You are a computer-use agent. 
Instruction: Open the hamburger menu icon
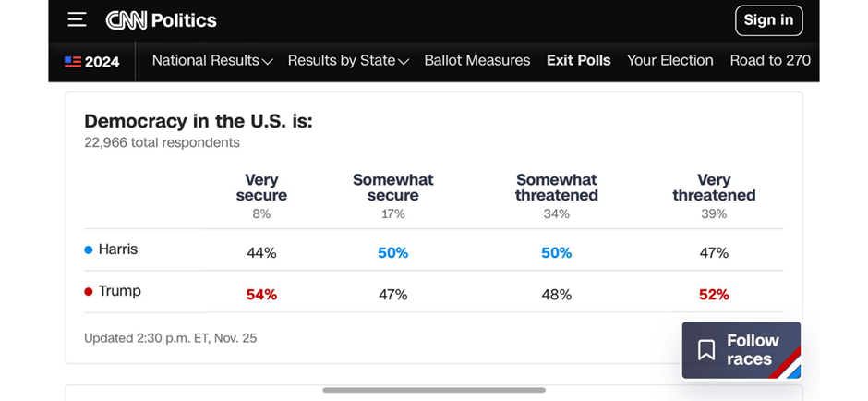click(77, 19)
